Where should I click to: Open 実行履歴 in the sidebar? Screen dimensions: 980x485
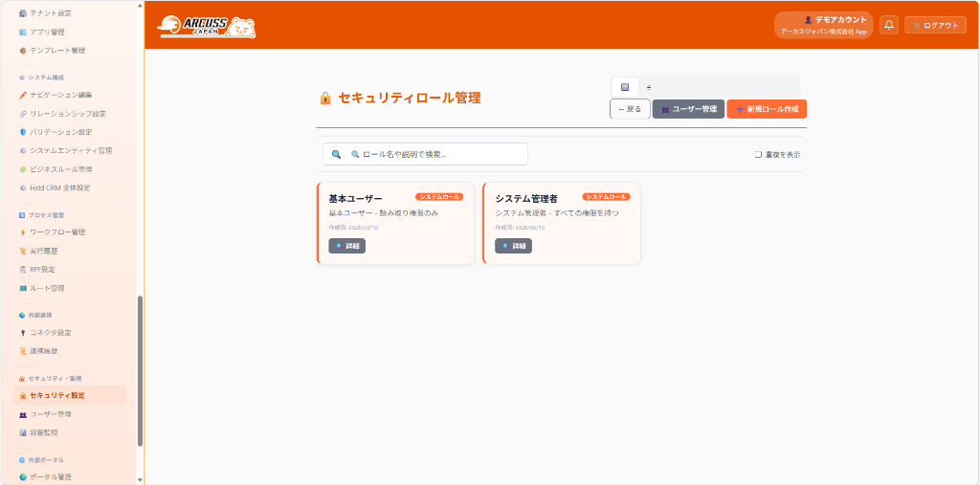click(x=38, y=252)
